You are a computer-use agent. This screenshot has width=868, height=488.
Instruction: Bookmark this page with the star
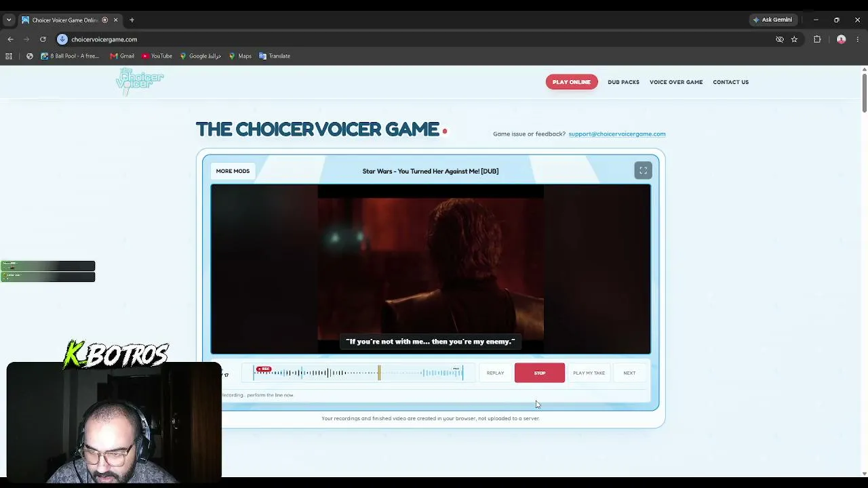(794, 39)
